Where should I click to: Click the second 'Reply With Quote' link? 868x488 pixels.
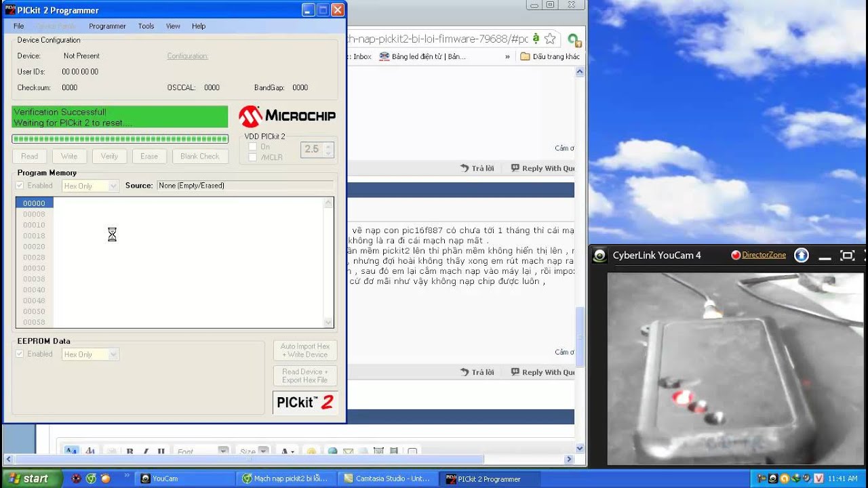click(542, 372)
